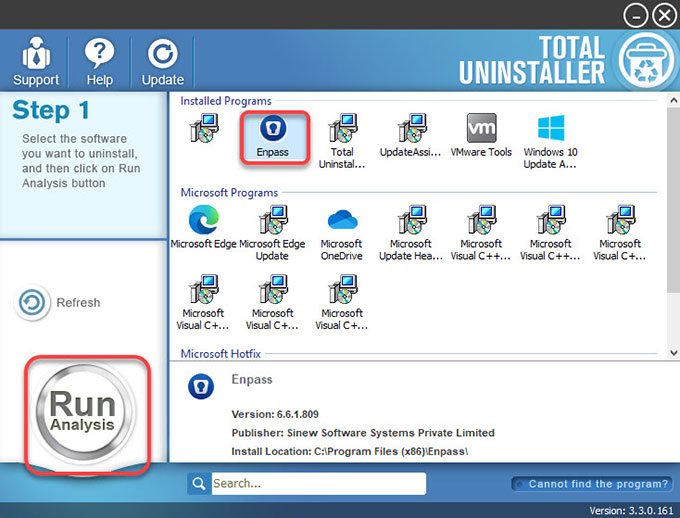Screen dimensions: 680x518
Task: Check for updates with Update icon
Action: (163, 61)
